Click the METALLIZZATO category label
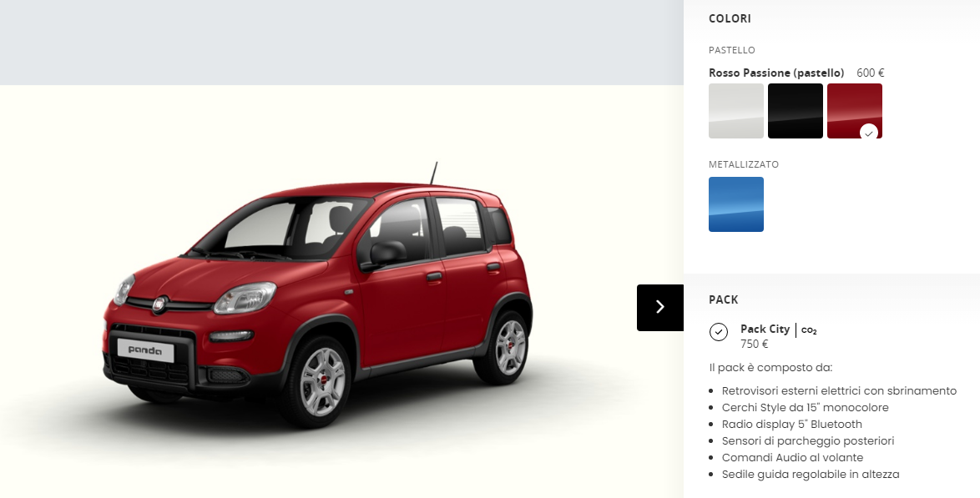 click(744, 164)
